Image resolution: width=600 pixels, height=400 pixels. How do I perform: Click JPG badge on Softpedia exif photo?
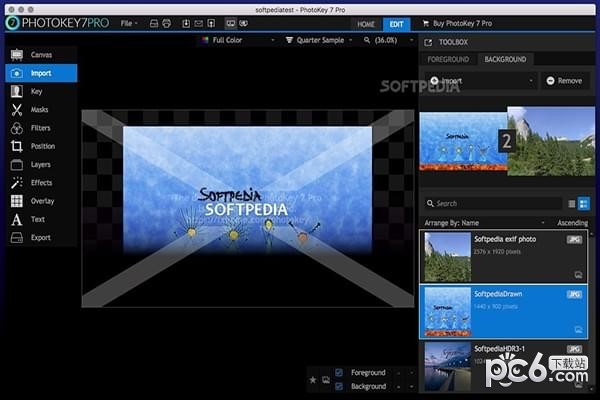574,240
